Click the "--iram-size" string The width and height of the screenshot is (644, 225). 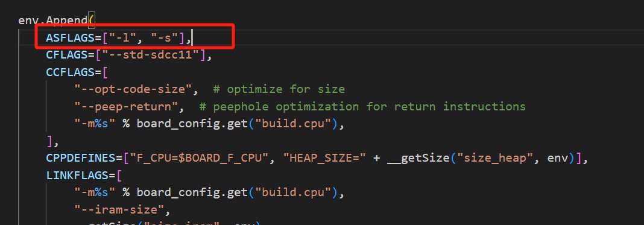(x=119, y=209)
